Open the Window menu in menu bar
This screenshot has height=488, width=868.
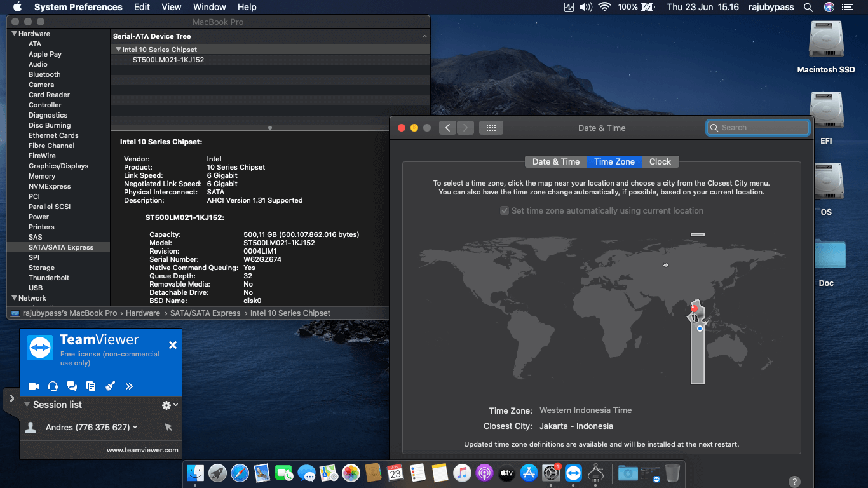pyautogui.click(x=209, y=7)
